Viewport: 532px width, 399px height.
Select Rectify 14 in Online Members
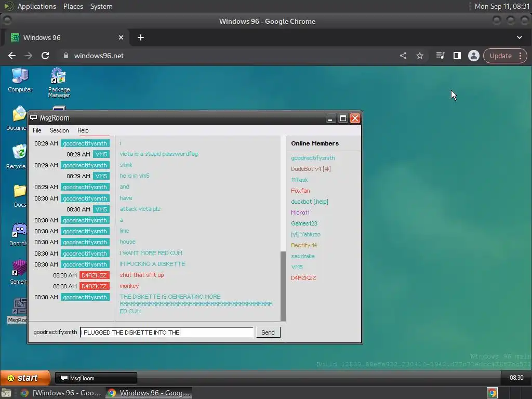(303, 245)
